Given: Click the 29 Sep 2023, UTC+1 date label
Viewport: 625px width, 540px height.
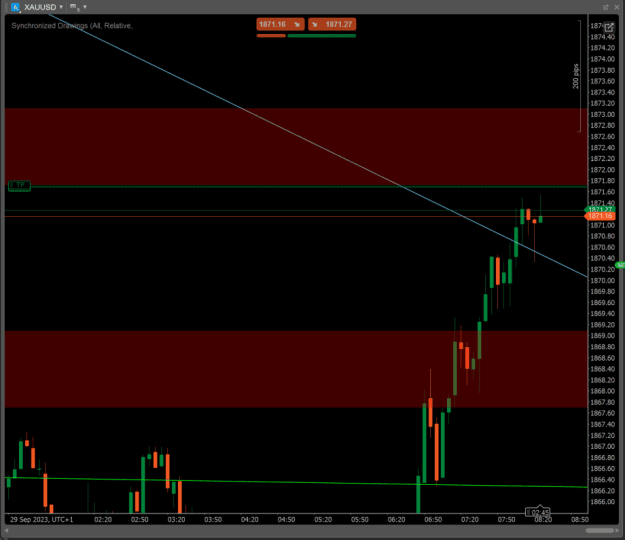Looking at the screenshot, I should coord(41,519).
